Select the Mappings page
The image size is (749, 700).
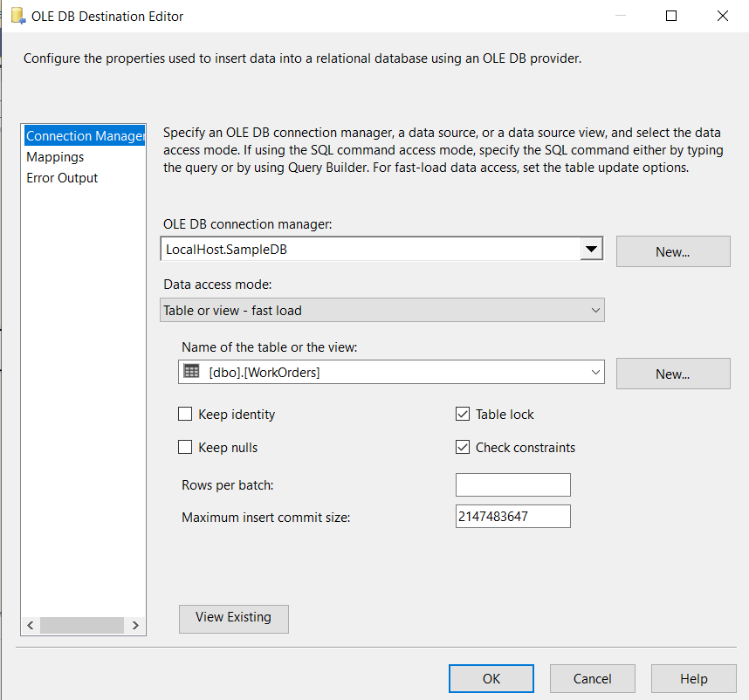(55, 157)
